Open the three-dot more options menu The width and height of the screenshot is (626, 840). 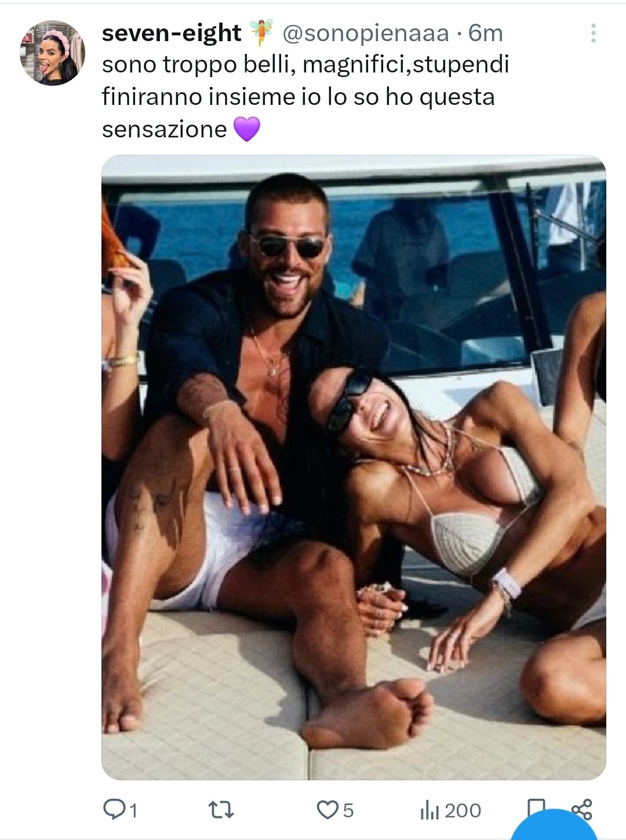[593, 33]
